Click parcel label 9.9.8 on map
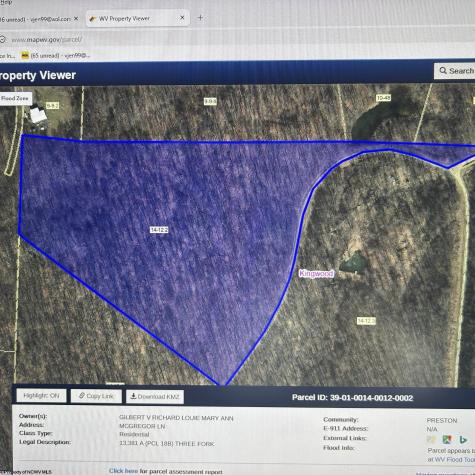This screenshot has width=475, height=475. (x=210, y=101)
